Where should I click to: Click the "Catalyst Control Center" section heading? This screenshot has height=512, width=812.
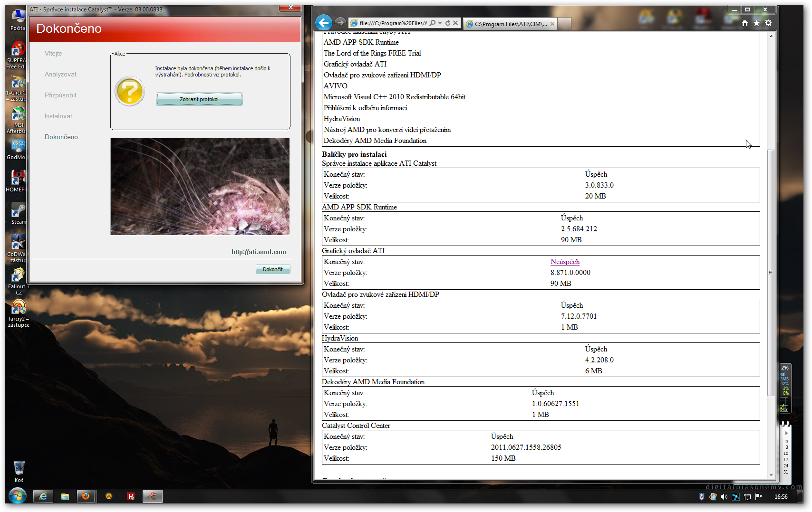pyautogui.click(x=356, y=426)
